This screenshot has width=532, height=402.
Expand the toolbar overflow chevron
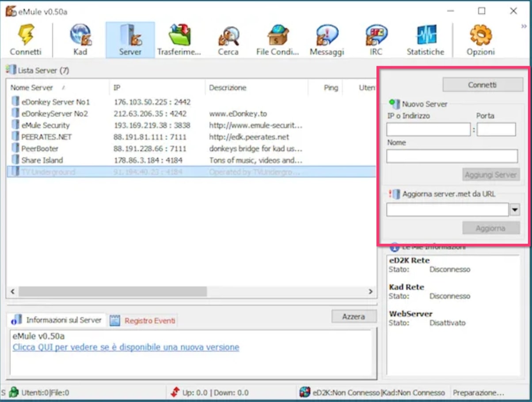tap(524, 27)
